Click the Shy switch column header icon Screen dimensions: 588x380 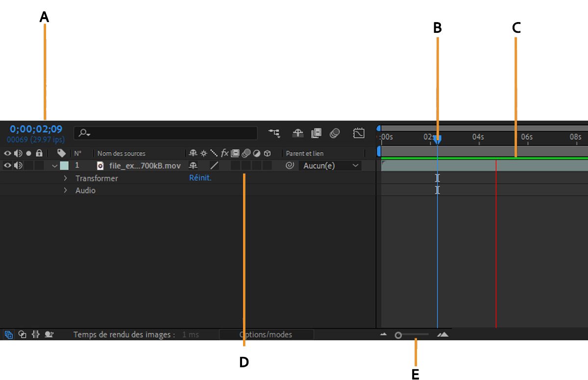point(194,153)
